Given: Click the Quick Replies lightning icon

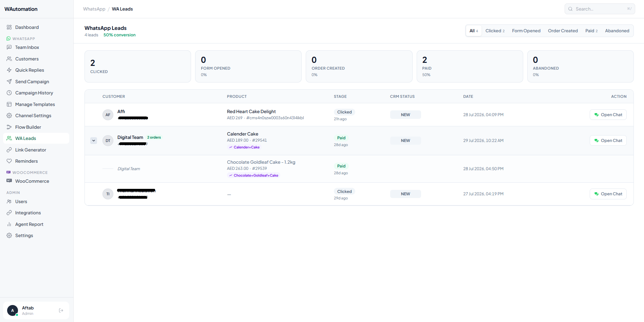Looking at the screenshot, I should pyautogui.click(x=9, y=70).
